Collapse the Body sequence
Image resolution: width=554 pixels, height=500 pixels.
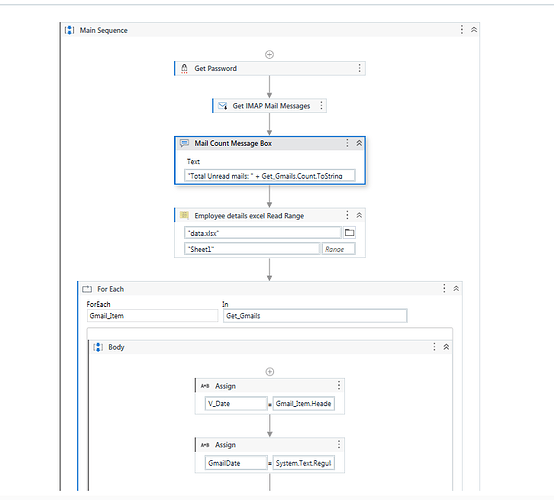(x=446, y=347)
